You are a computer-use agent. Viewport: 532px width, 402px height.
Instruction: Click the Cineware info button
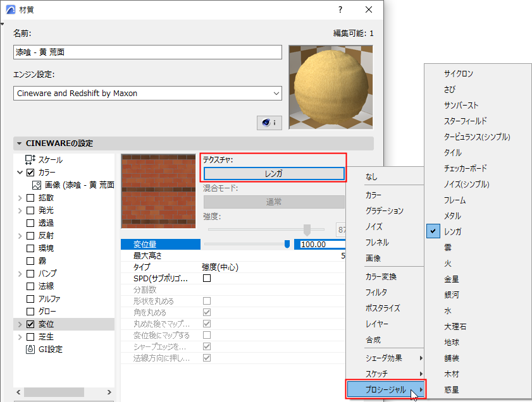click(269, 123)
